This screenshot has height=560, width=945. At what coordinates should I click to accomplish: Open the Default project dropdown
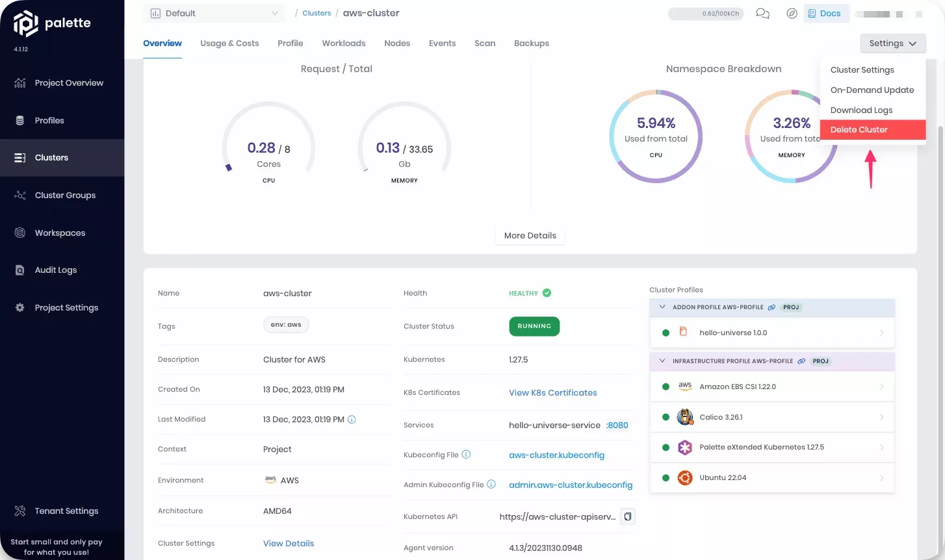point(215,14)
